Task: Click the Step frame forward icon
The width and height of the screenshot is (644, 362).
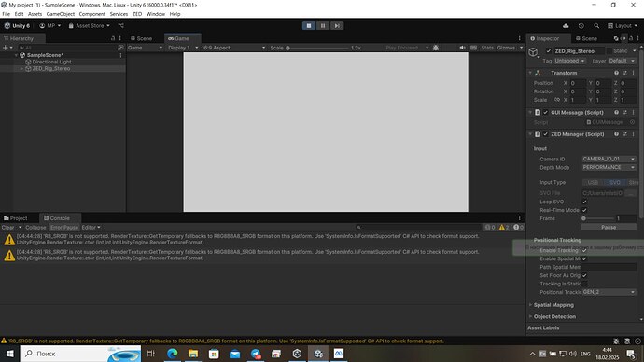Action: pos(337,25)
